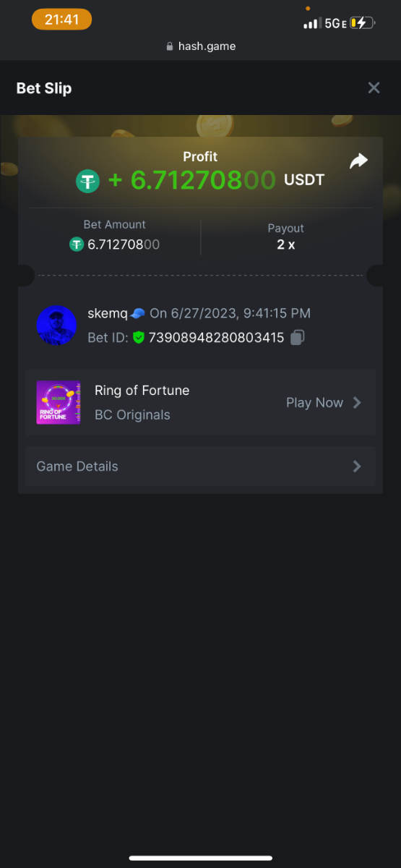Open the Ring of Fortune game thumbnail
Image resolution: width=401 pixels, height=868 pixels.
pos(59,402)
